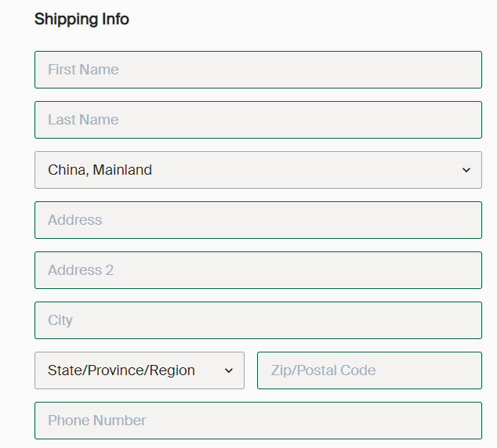497x448 pixels.
Task: Click the Shipping Info heading
Action: [x=82, y=20]
